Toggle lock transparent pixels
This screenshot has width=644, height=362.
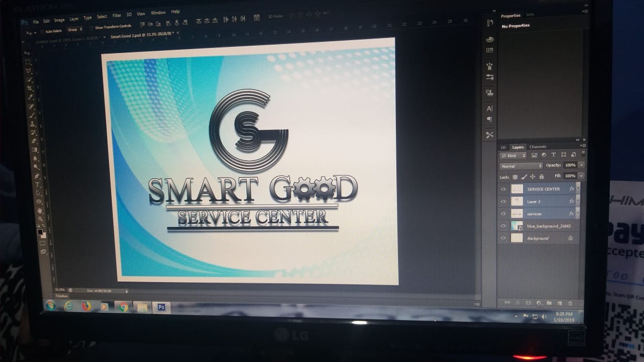pos(515,177)
